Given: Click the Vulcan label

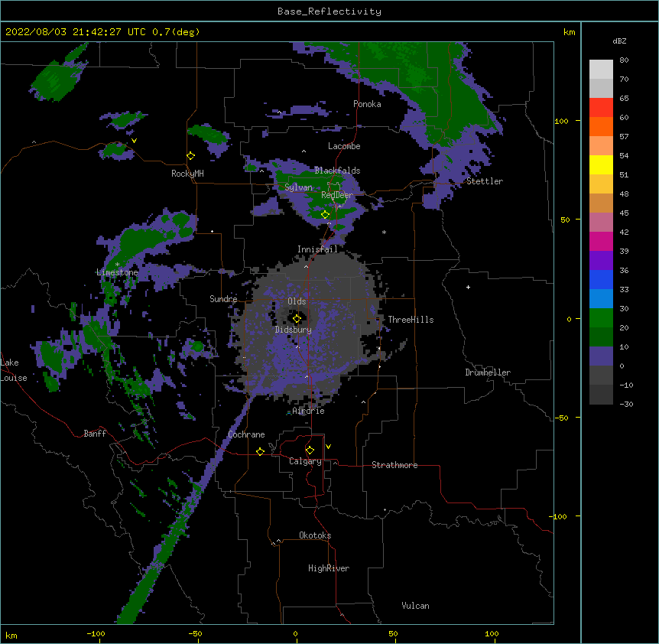Looking at the screenshot, I should pos(415,606).
